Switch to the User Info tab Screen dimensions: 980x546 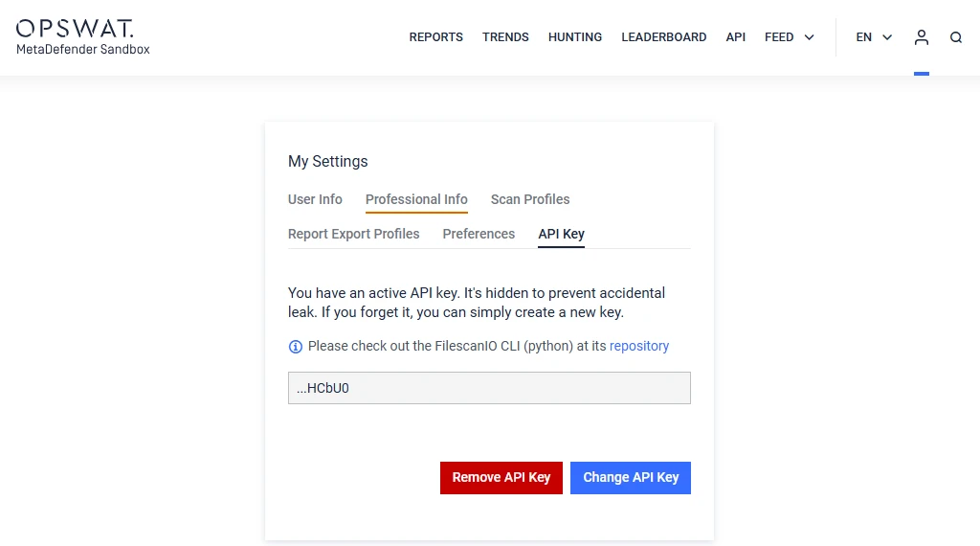coord(315,199)
